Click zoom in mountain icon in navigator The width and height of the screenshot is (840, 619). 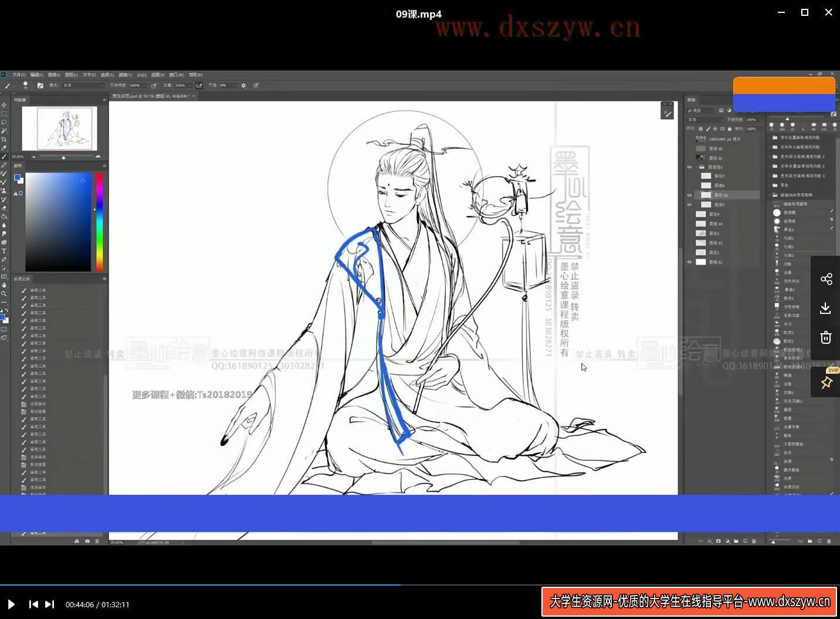[97, 157]
